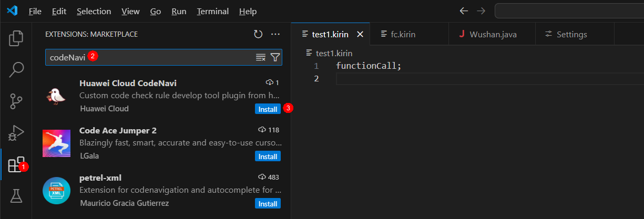The image size is (644, 219).
Task: Close the test1.kirin tab
Action: [360, 34]
